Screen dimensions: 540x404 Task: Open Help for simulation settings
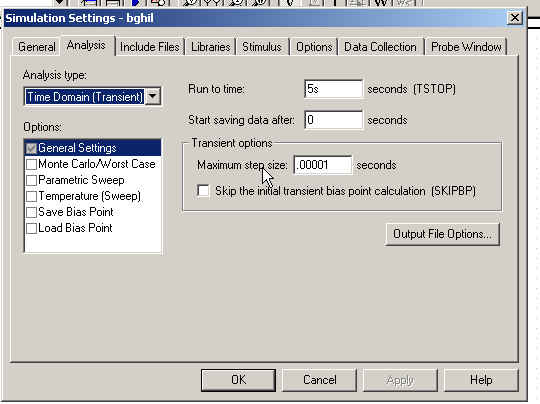coord(481,380)
